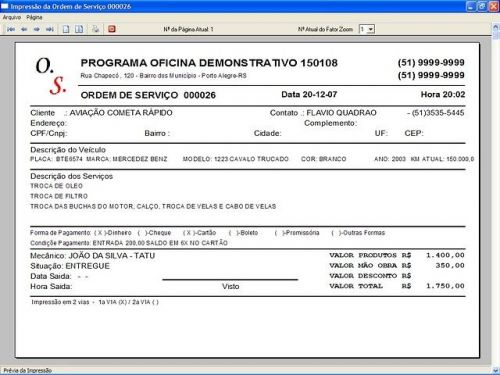500x375 pixels.
Task: Click 'TROCA DE OLEO' service line
Action: pos(56,186)
